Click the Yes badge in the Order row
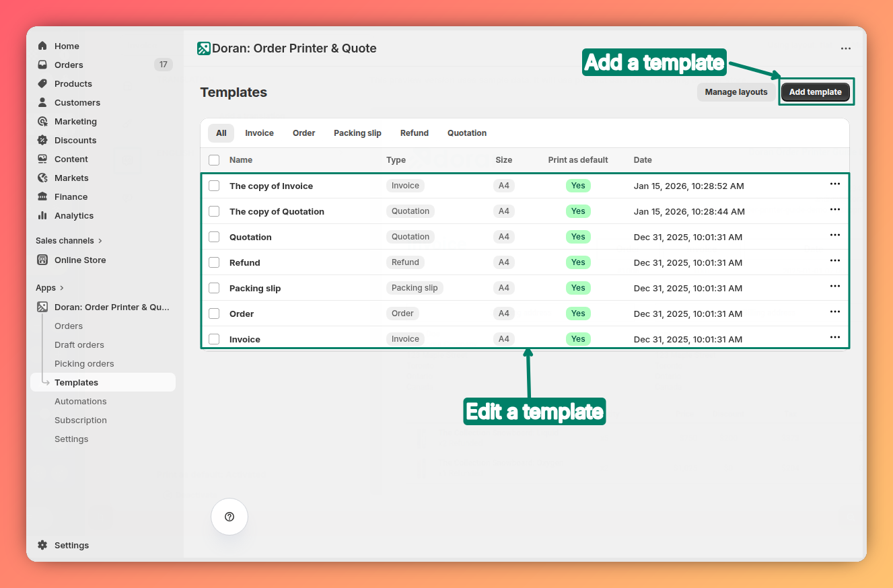Image resolution: width=893 pixels, height=588 pixels. point(578,314)
